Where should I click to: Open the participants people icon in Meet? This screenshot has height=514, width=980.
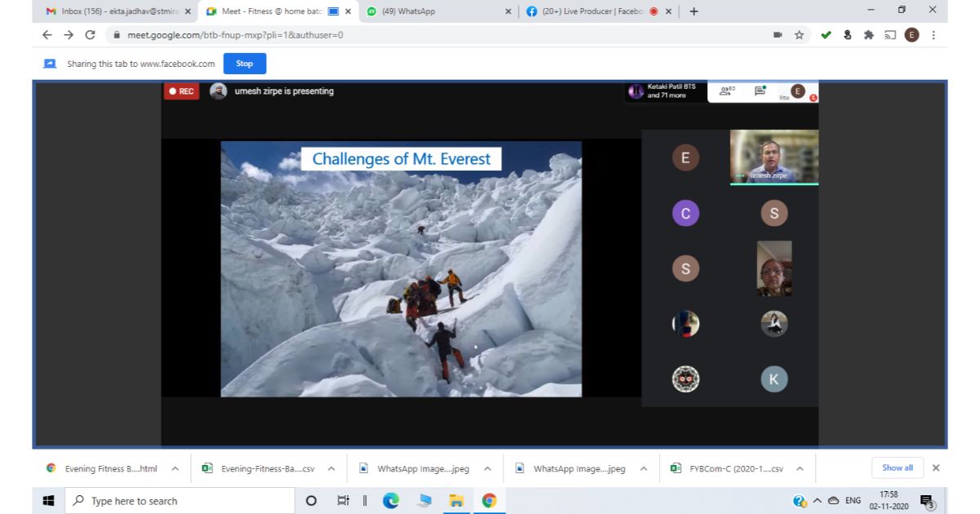[727, 91]
